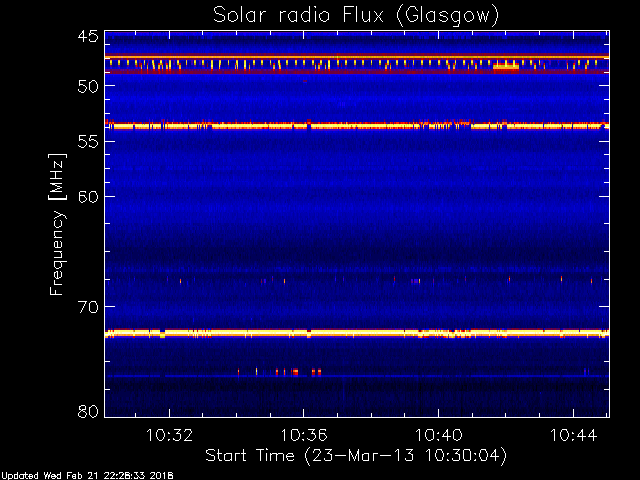
Task: Click the bright emission band near 72 MHz
Action: point(357,333)
